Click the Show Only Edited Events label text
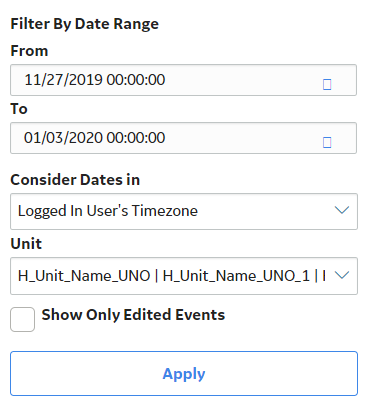The width and height of the screenshot is (365, 398). tap(133, 315)
